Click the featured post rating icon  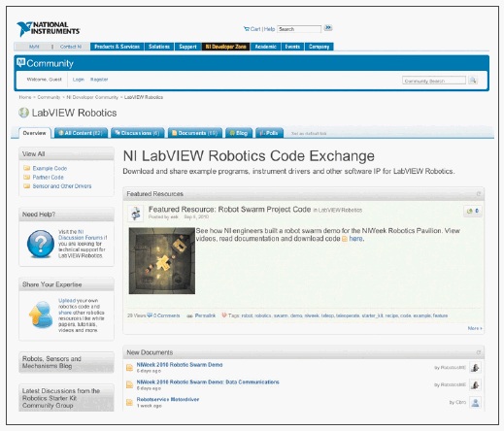[472, 211]
